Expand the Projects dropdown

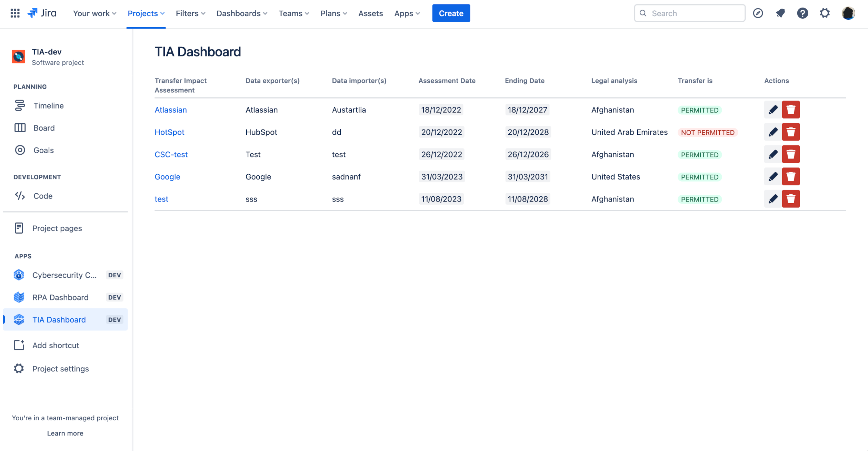point(146,13)
